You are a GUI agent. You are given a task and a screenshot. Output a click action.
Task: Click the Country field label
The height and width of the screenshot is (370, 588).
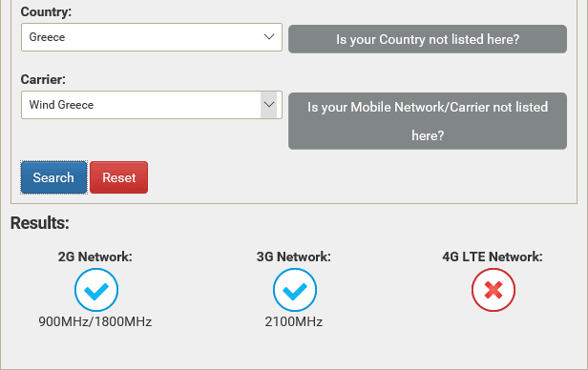coord(46,11)
